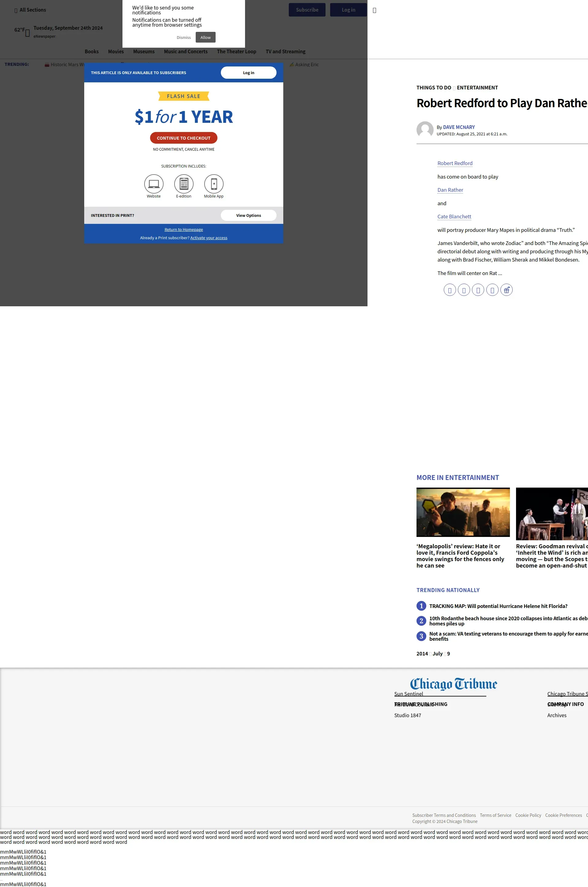Open the All Sections menu
The width and height of the screenshot is (588, 887).
tap(30, 10)
